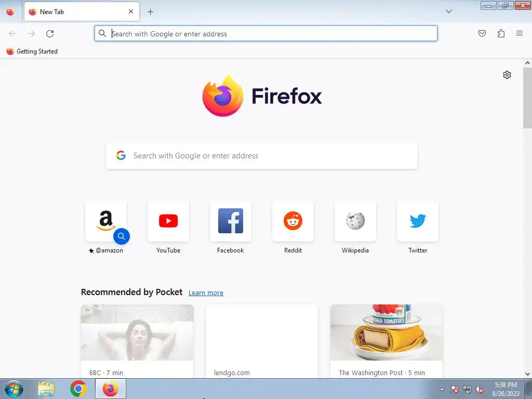Go back one page arrow
The width and height of the screenshot is (532, 399).
pos(12,34)
